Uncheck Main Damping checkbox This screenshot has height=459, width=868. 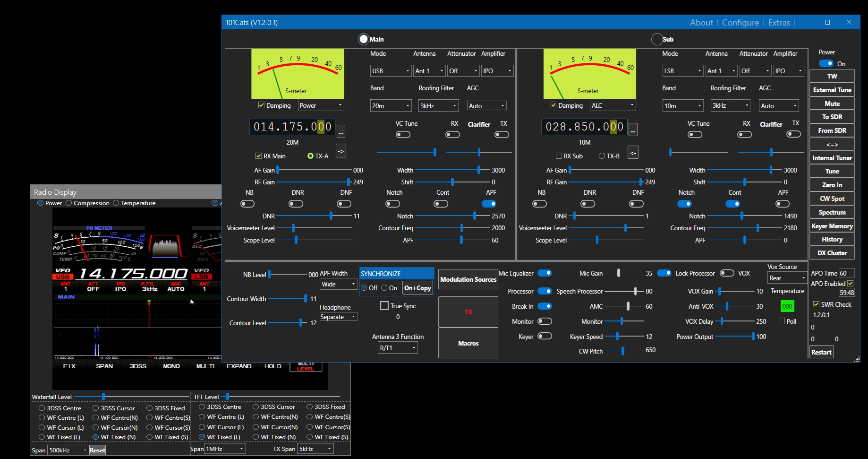pos(261,105)
